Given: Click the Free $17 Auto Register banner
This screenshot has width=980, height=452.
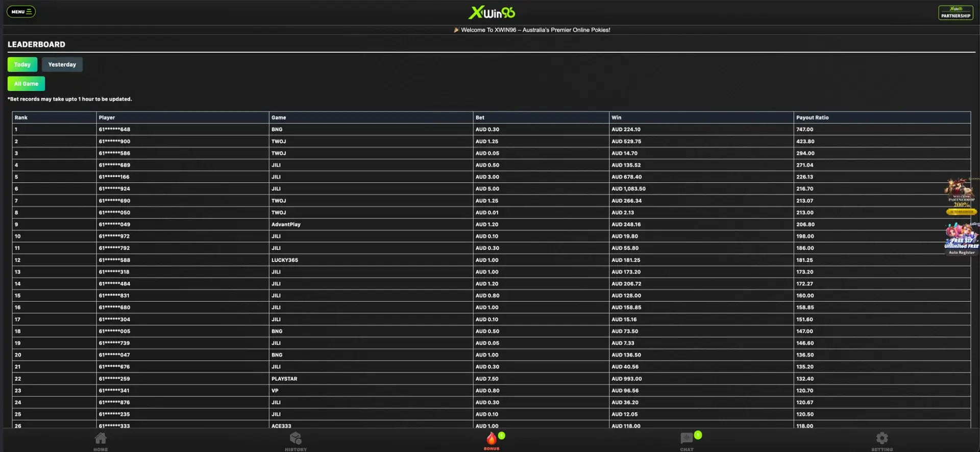Looking at the screenshot, I should tap(962, 239).
